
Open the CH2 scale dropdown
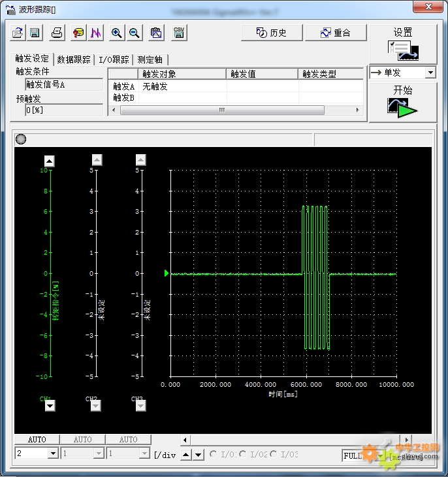pos(99,453)
